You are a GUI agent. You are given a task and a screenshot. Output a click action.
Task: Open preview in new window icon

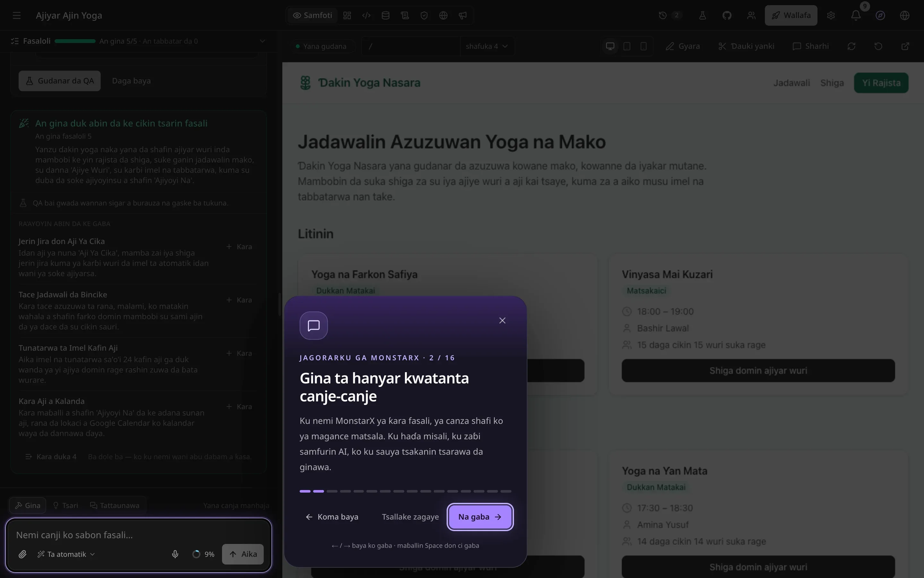click(905, 46)
